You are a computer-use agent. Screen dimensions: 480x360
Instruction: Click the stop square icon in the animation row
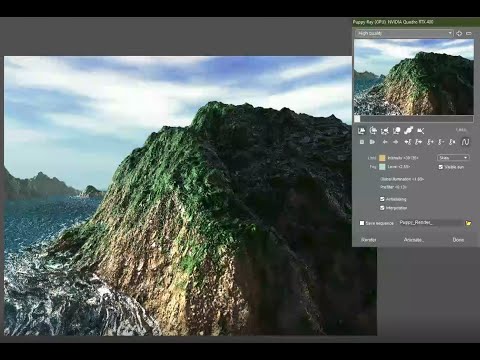(x=362, y=142)
